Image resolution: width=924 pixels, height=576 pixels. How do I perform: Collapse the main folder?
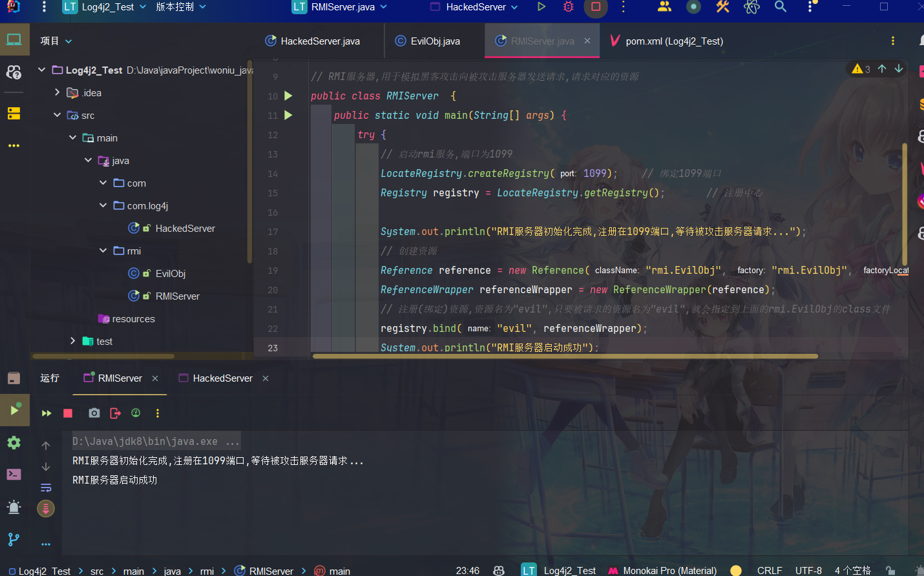point(73,138)
